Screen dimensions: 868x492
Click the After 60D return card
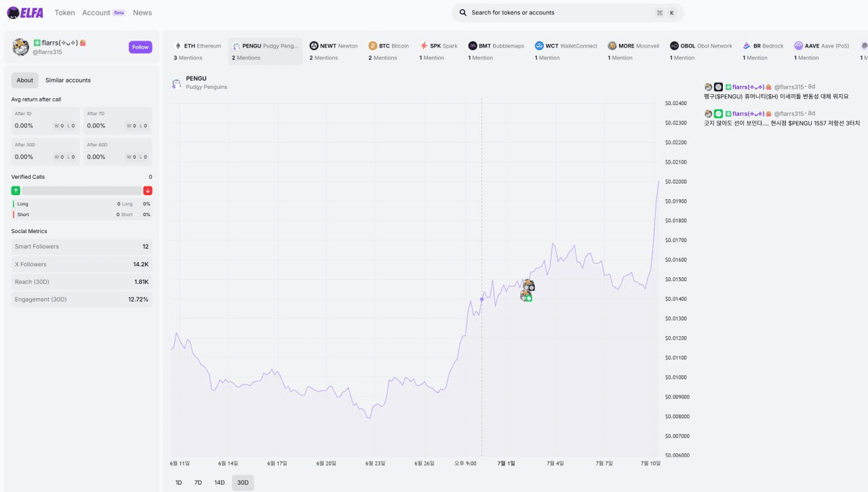(118, 152)
